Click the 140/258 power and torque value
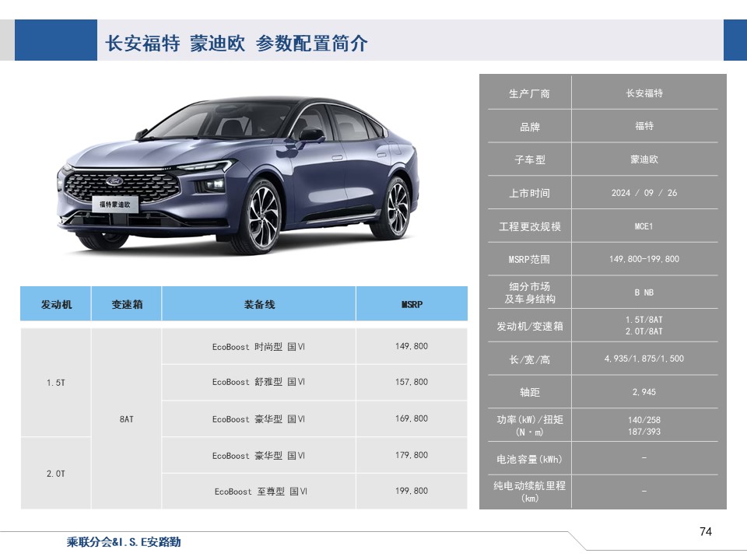The height and width of the screenshot is (560, 747). 644,420
